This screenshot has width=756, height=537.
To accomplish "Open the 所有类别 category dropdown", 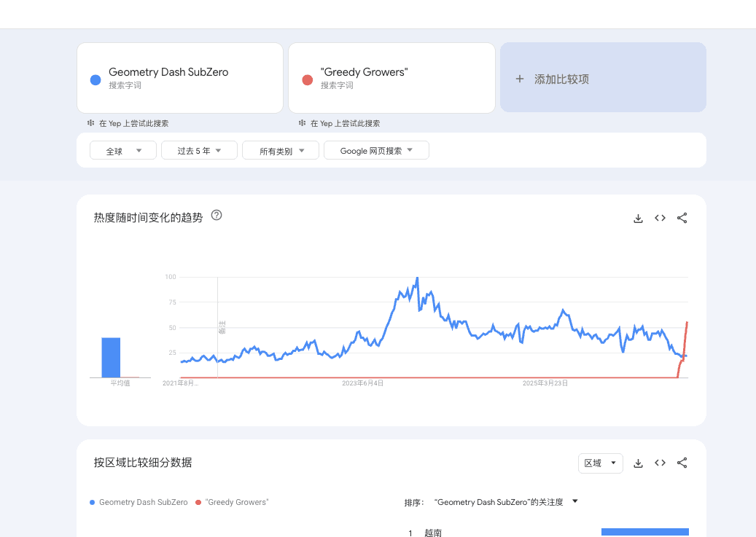I will point(281,150).
